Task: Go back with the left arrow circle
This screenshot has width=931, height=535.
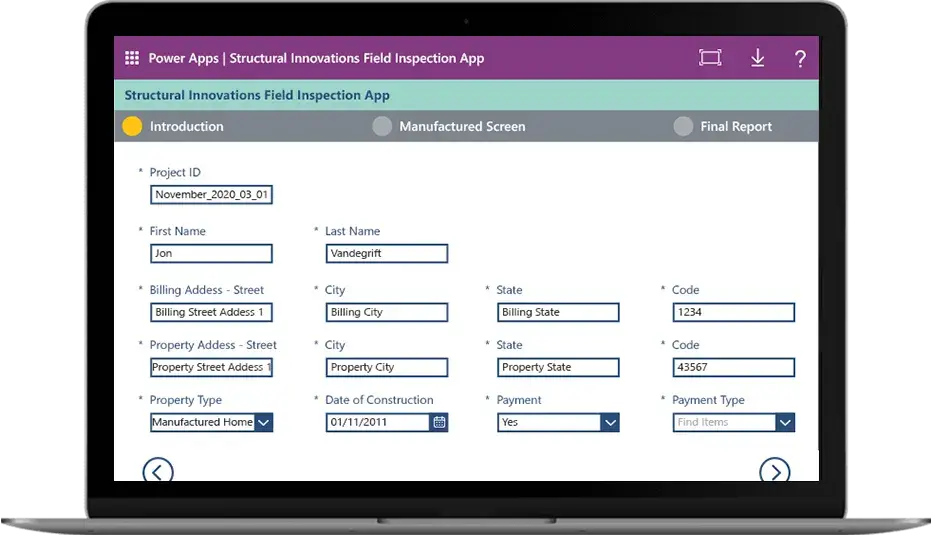Action: [158, 471]
